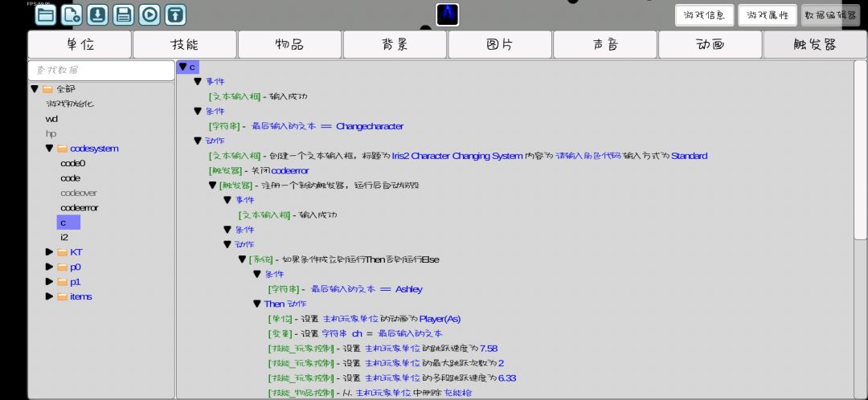This screenshot has width=868, height=400.
Task: Collapse the top-level 动作 section
Action: point(198,141)
